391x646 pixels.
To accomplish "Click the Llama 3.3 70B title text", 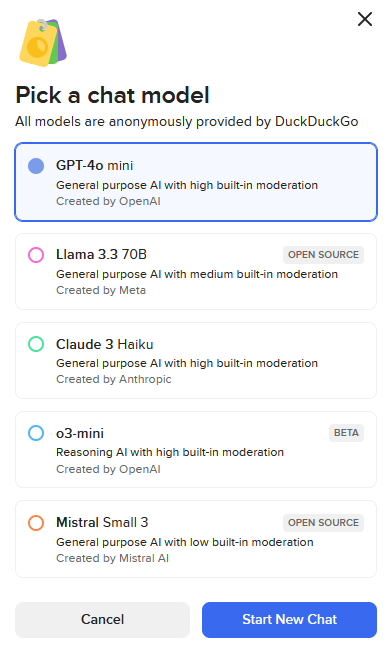I will click(101, 255).
